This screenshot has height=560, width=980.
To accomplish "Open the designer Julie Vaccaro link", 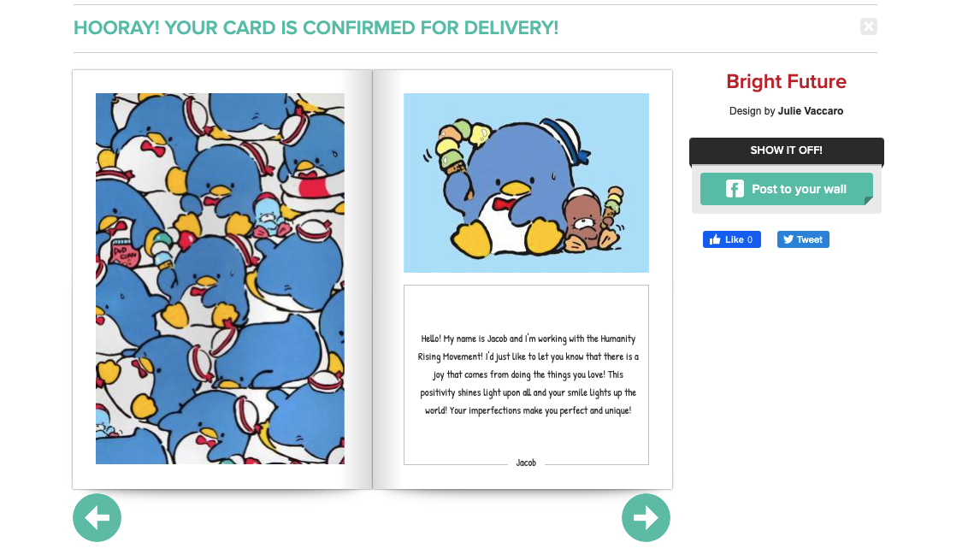I will coord(810,110).
